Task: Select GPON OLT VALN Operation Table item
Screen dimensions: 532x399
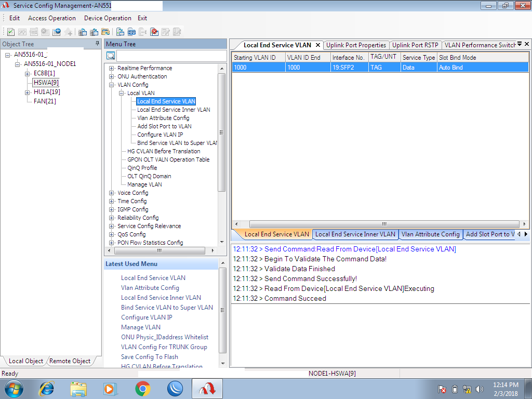Action: tap(168, 159)
